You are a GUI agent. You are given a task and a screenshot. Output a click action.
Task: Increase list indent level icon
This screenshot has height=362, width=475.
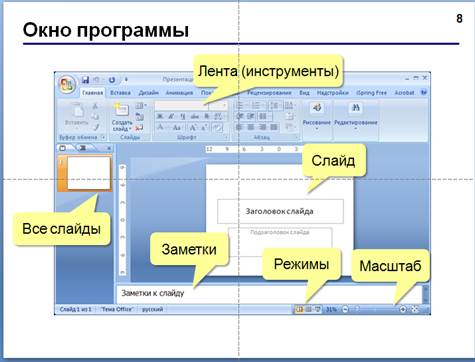[251, 116]
